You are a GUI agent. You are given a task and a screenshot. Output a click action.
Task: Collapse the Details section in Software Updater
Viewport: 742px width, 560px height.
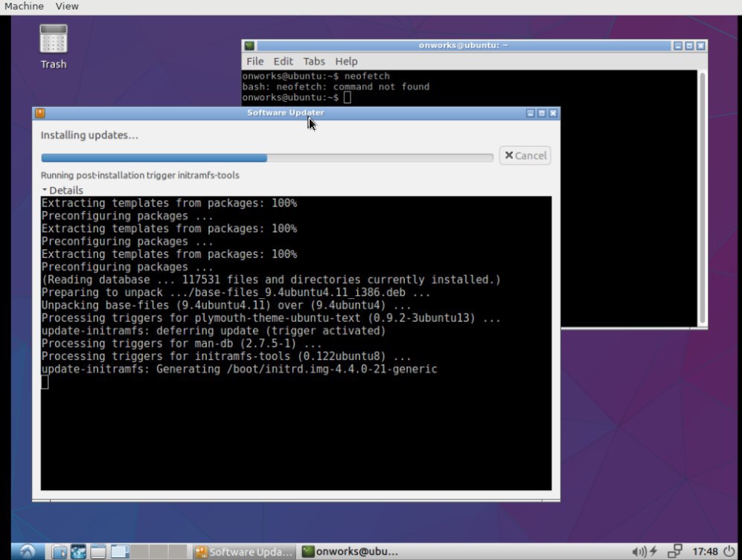click(63, 190)
